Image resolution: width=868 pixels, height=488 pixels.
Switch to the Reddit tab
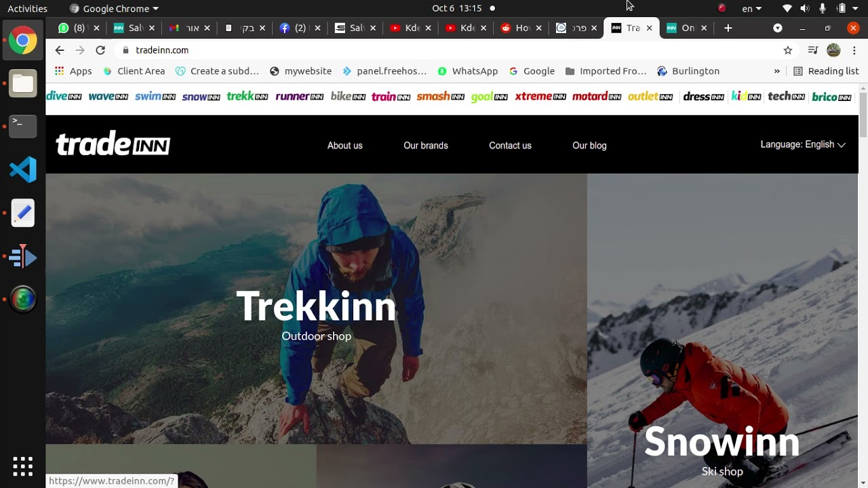click(519, 28)
